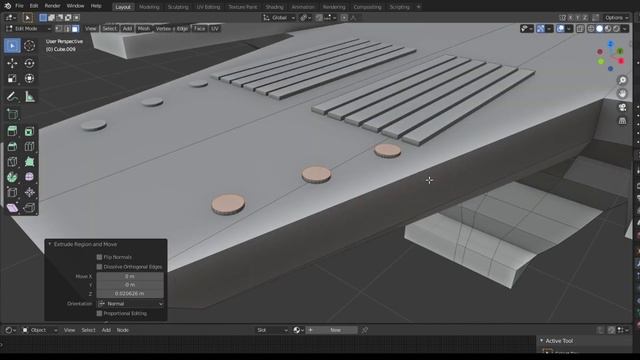
Task: Open Global transform orientation dropdown
Action: (279, 18)
